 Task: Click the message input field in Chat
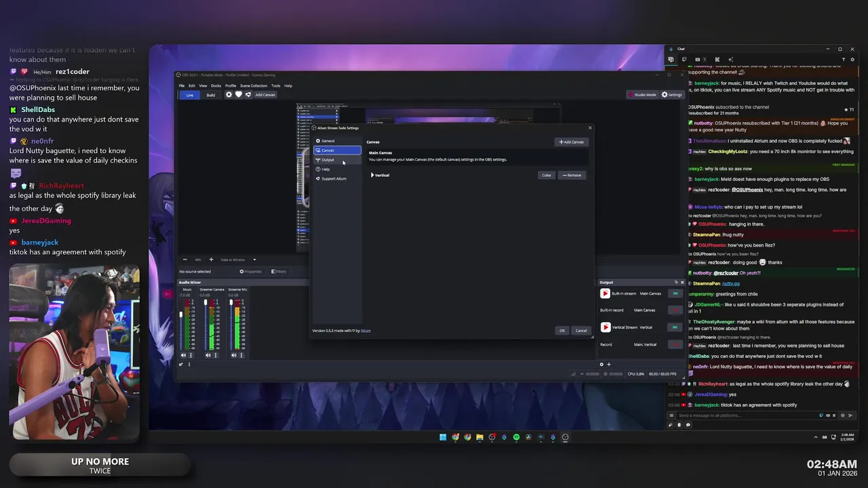click(x=746, y=415)
